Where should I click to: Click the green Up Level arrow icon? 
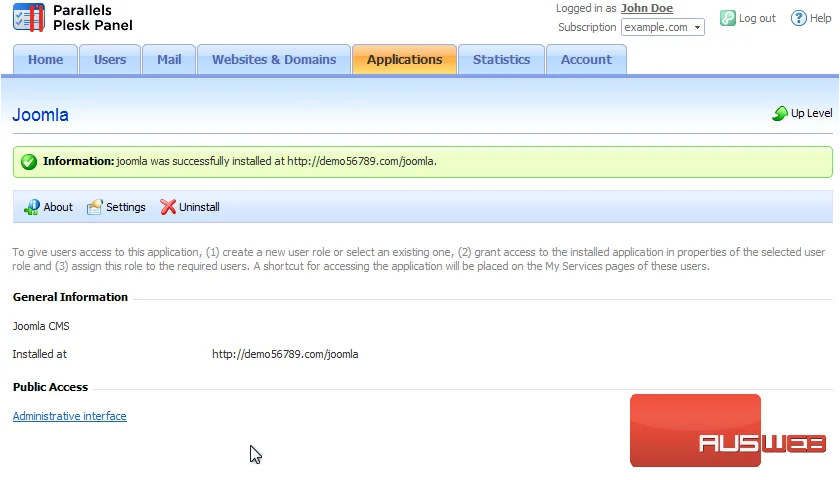[x=779, y=113]
